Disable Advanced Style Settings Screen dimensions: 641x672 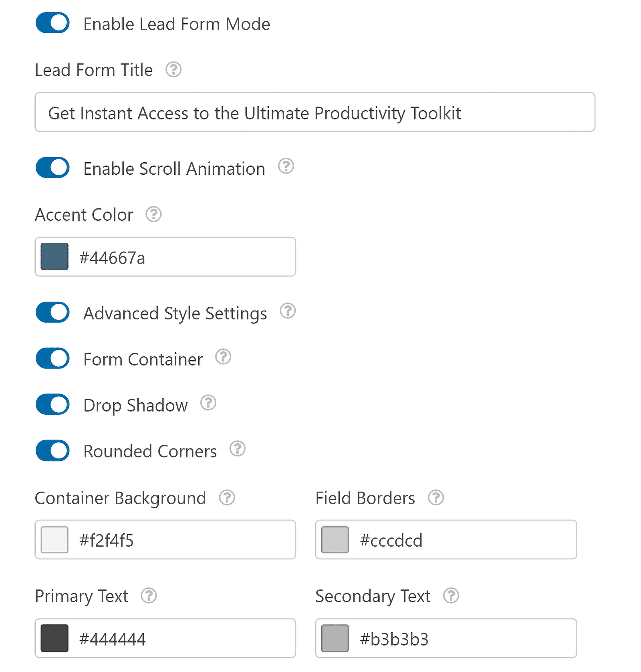click(52, 313)
